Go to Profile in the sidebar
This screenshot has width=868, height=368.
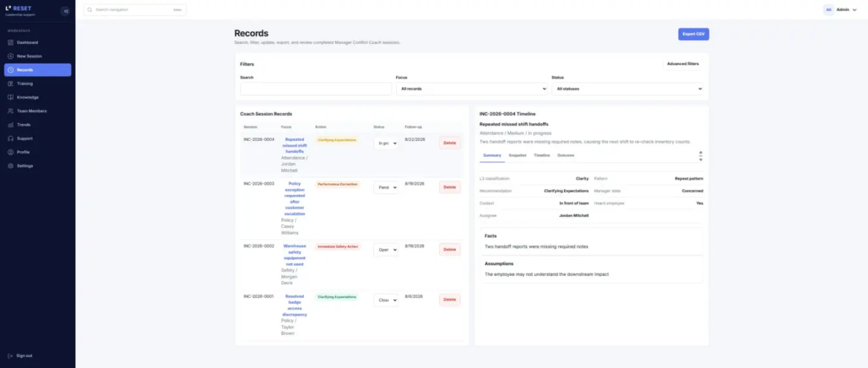tap(37, 152)
